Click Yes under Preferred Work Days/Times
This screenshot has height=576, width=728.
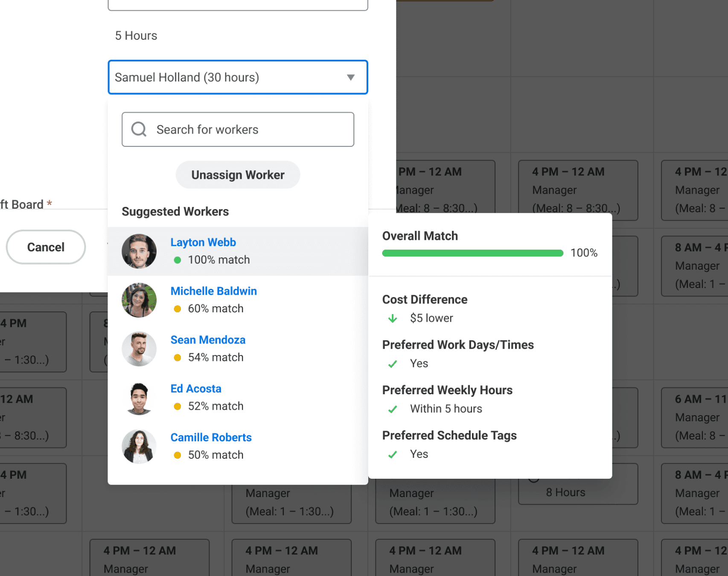(x=419, y=364)
